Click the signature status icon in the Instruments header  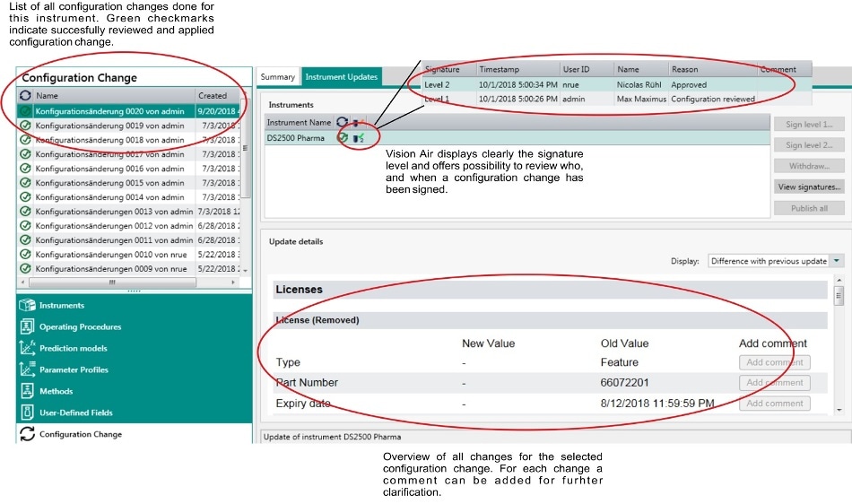coord(358,123)
